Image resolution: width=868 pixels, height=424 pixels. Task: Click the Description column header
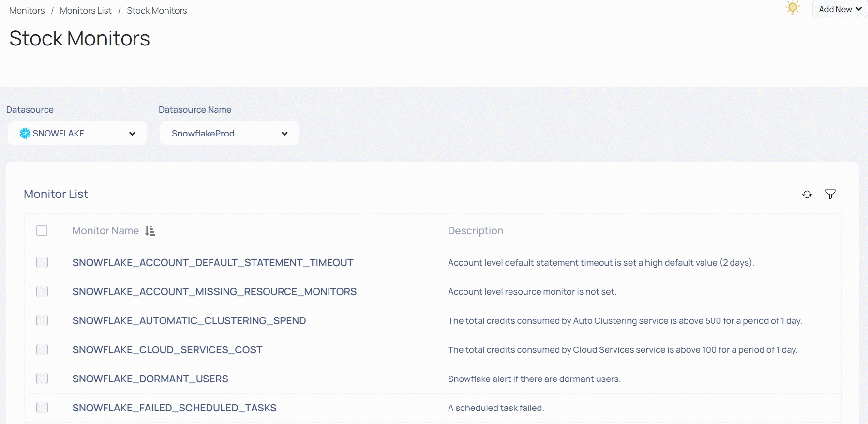[x=476, y=231]
